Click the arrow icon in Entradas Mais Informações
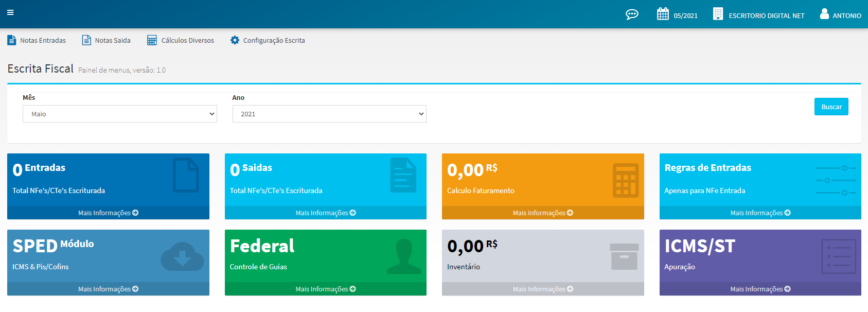868x312 pixels. click(135, 213)
